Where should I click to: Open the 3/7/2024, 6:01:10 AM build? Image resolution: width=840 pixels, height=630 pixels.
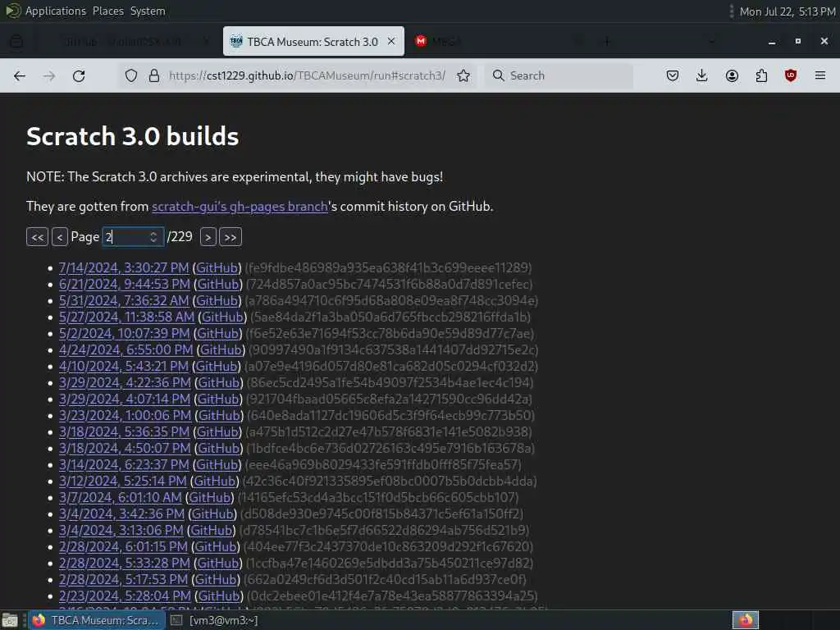(120, 497)
